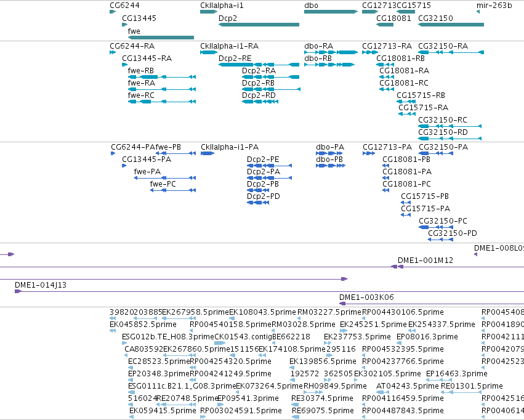Click the 'RH09849.5prime' EST label

pyautogui.click(x=335, y=386)
